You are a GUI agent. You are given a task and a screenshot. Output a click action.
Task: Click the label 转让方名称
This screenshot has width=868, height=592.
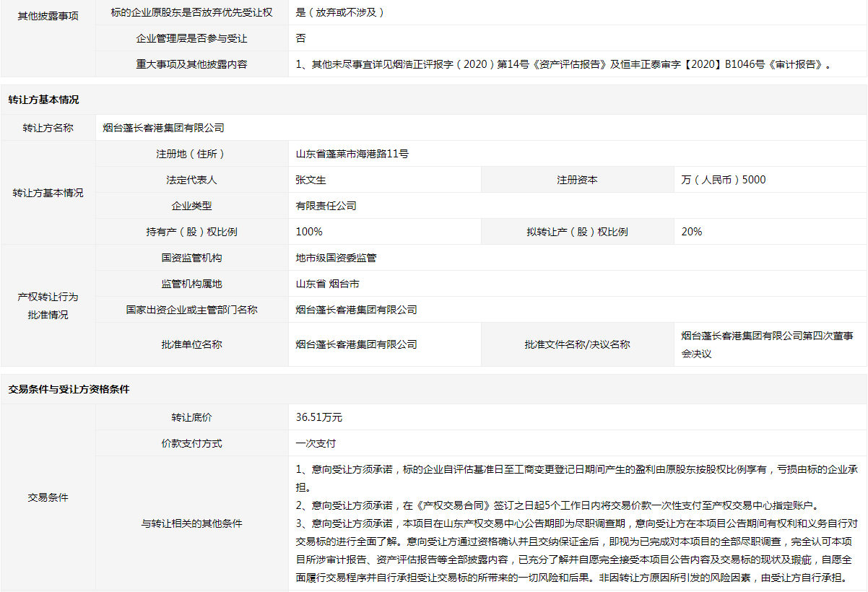pyautogui.click(x=48, y=128)
